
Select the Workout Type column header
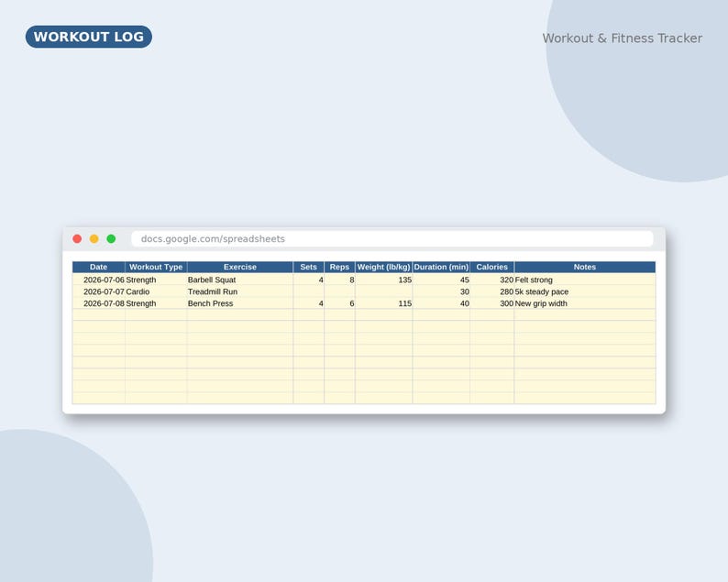156,267
